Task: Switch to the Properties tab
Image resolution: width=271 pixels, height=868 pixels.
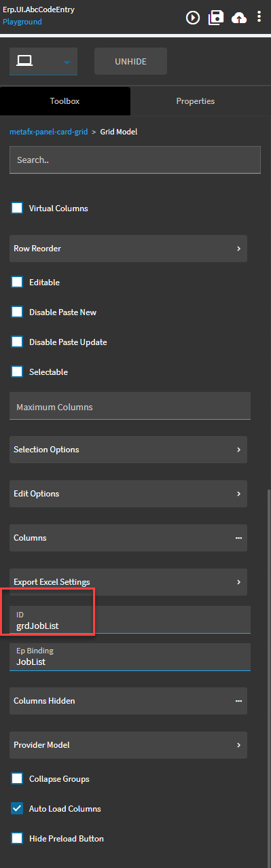Action: tap(196, 101)
